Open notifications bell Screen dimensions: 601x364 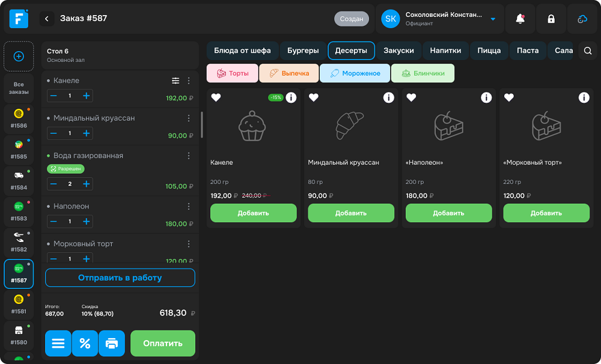pos(520,19)
